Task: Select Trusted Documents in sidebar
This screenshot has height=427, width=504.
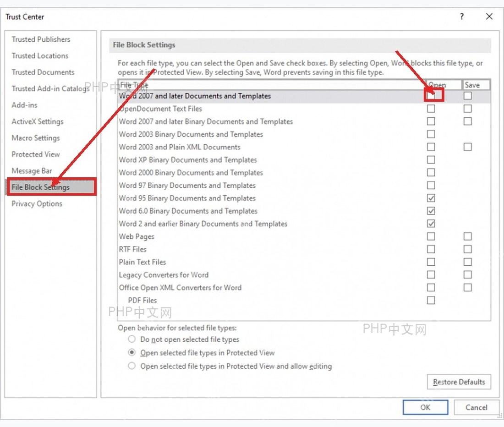Action: tap(43, 72)
